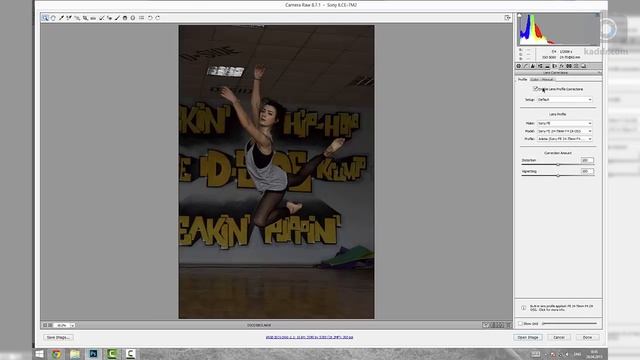This screenshot has width=640, height=360.
Task: Select the Adjustment Brush tool
Action: tap(117, 18)
